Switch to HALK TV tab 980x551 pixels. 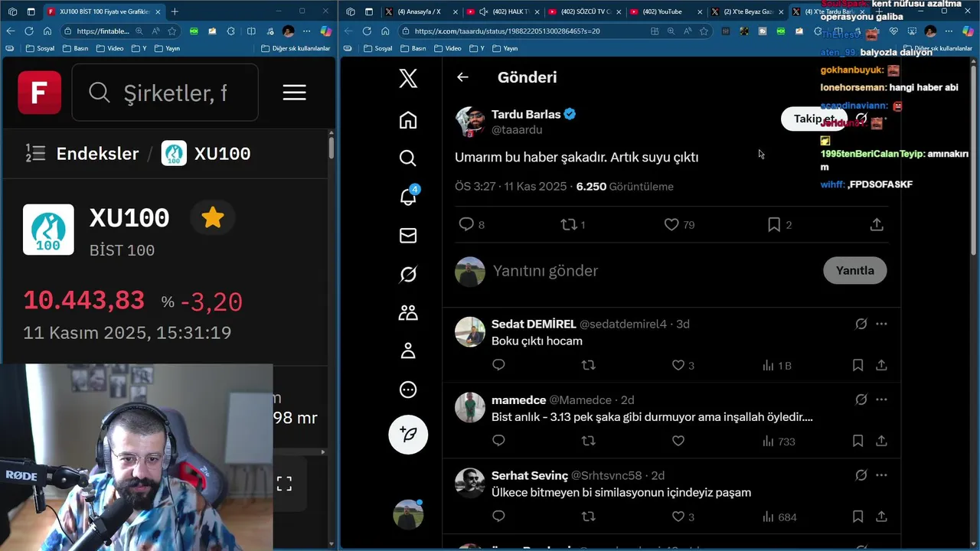pos(502,11)
